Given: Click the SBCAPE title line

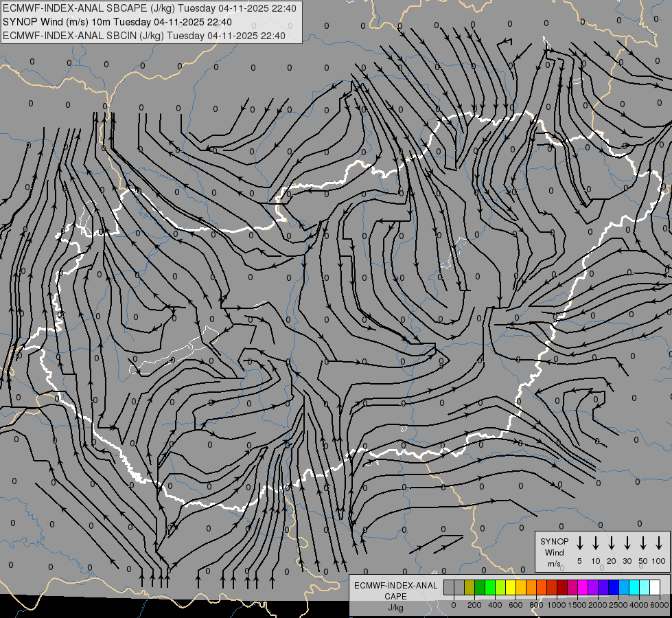Looking at the screenshot, I should pyautogui.click(x=149, y=8).
